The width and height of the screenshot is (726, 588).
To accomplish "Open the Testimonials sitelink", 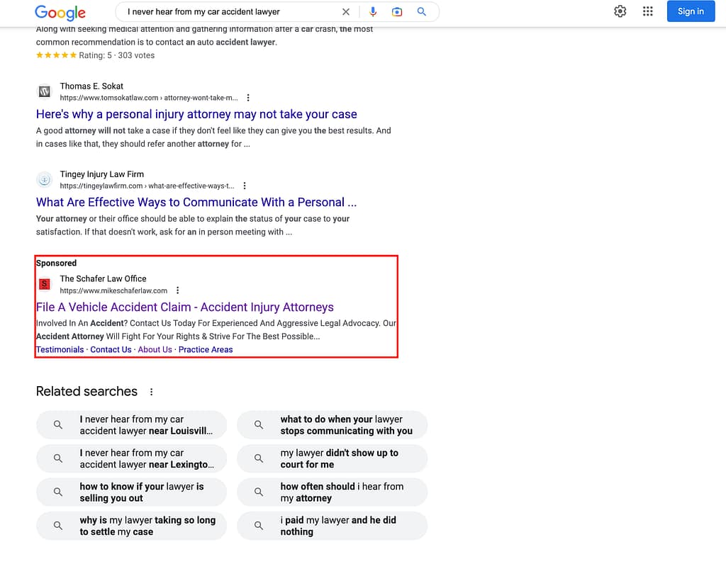I will point(60,350).
